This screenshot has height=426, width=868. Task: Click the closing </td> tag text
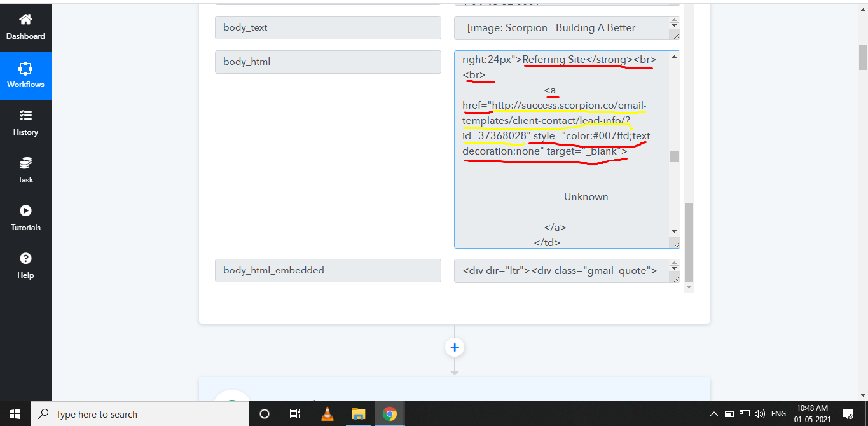click(x=547, y=242)
